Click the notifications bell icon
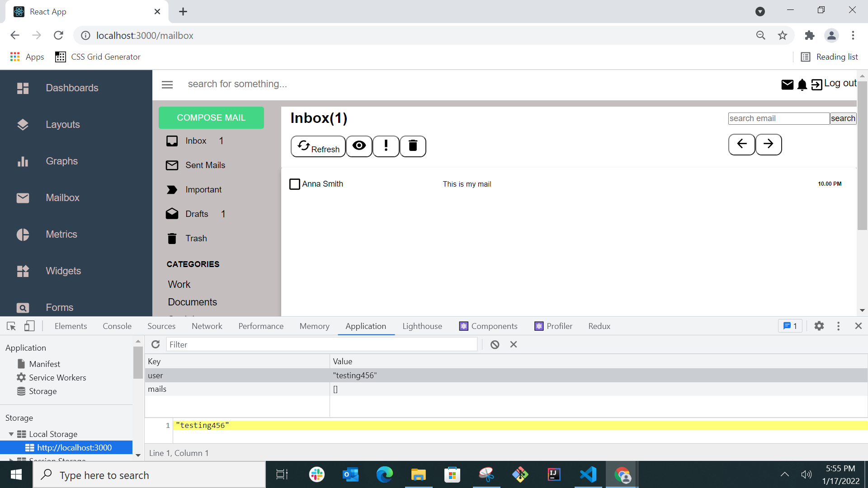 [802, 84]
